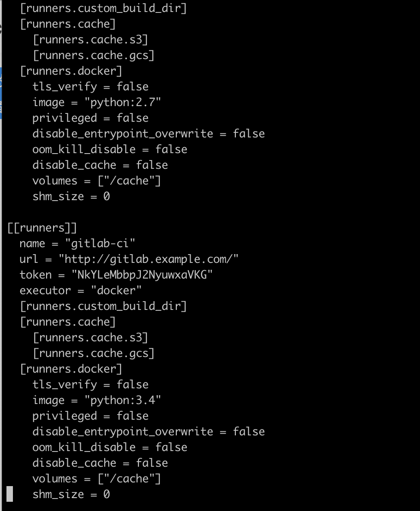Click shm_size = 0 beside the cursor block
The height and width of the screenshot is (511, 420).
point(71,494)
